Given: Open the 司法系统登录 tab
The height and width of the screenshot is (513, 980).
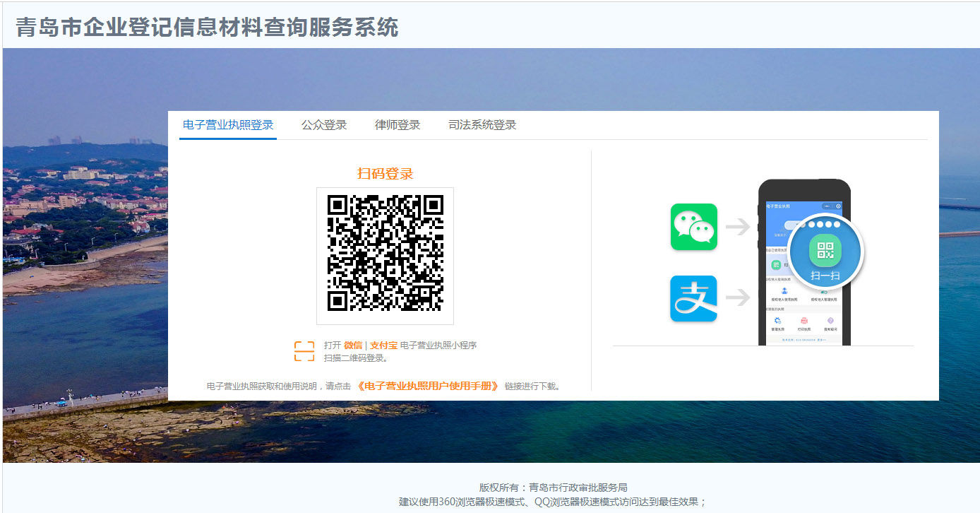Looking at the screenshot, I should click(x=483, y=124).
